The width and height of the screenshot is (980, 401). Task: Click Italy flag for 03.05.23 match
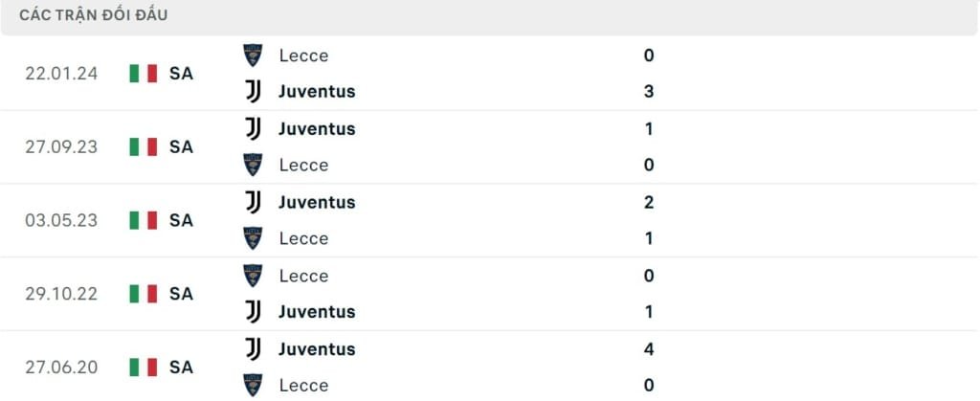(144, 220)
